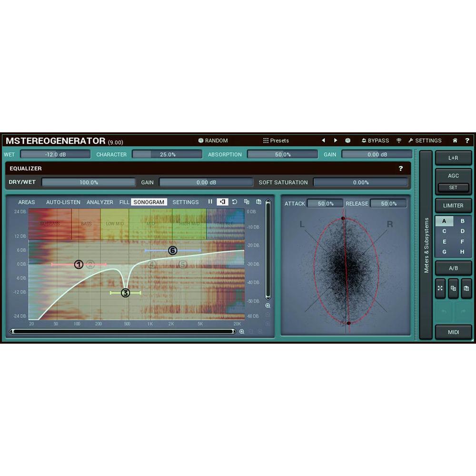Enable the LIMITER
The width and height of the screenshot is (476, 476).
[x=453, y=206]
